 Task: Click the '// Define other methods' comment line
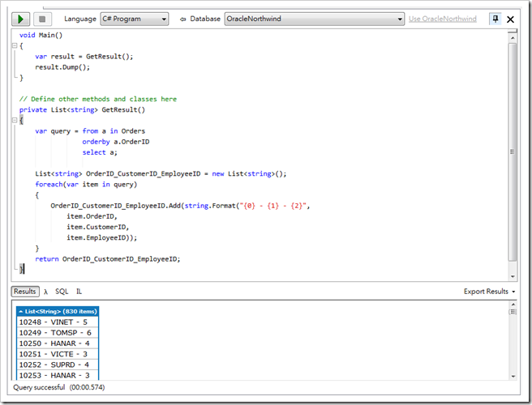98,99
